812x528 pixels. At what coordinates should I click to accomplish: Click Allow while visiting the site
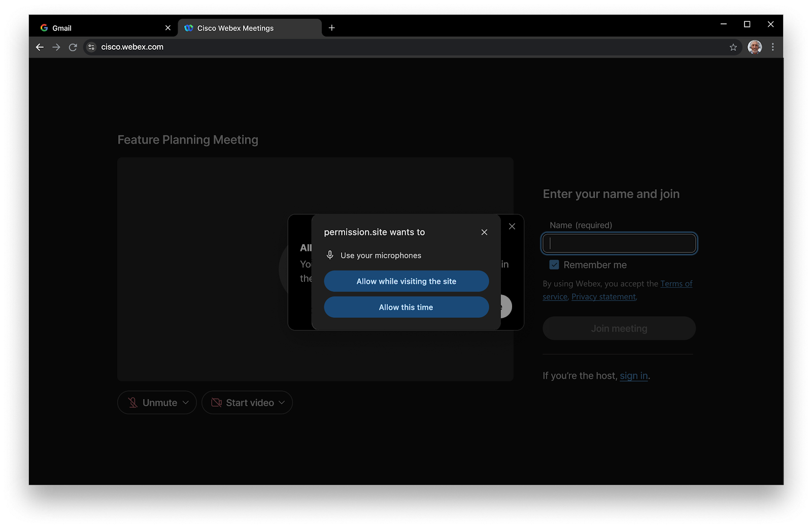tap(406, 281)
